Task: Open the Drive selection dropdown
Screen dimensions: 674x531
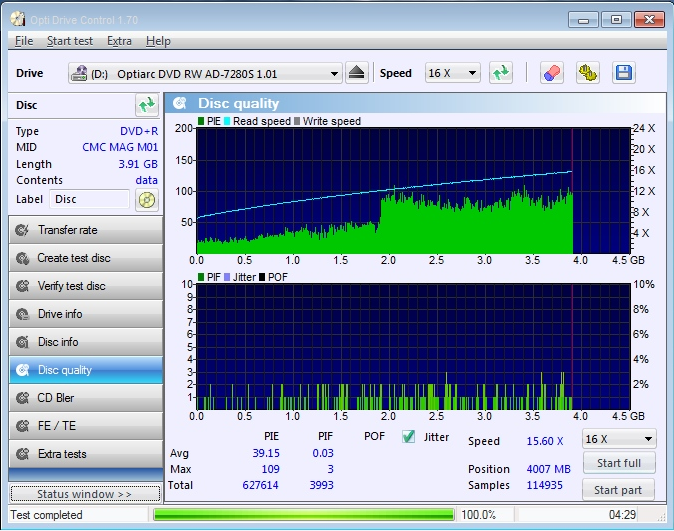Action: pos(205,74)
